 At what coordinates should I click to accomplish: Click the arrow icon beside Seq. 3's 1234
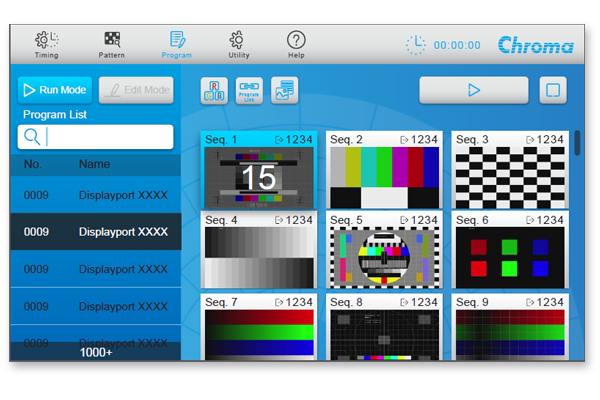click(530, 140)
